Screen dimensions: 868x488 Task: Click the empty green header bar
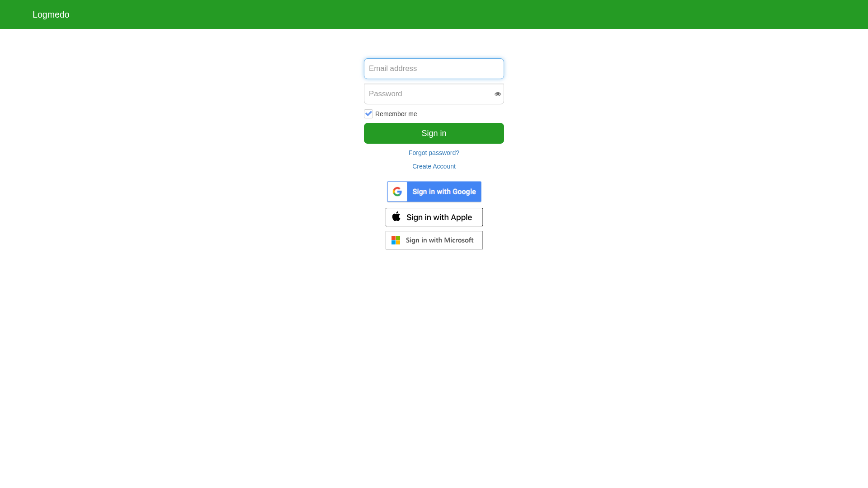(x=452, y=14)
